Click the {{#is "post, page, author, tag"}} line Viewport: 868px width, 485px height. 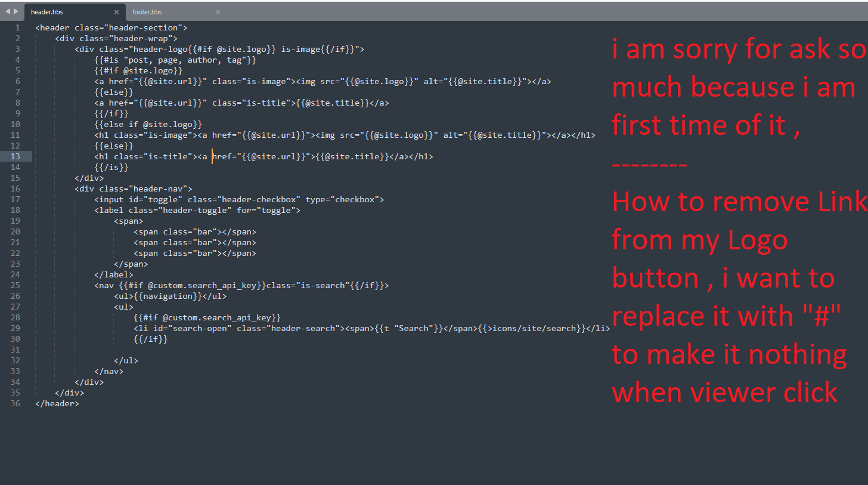click(x=175, y=60)
